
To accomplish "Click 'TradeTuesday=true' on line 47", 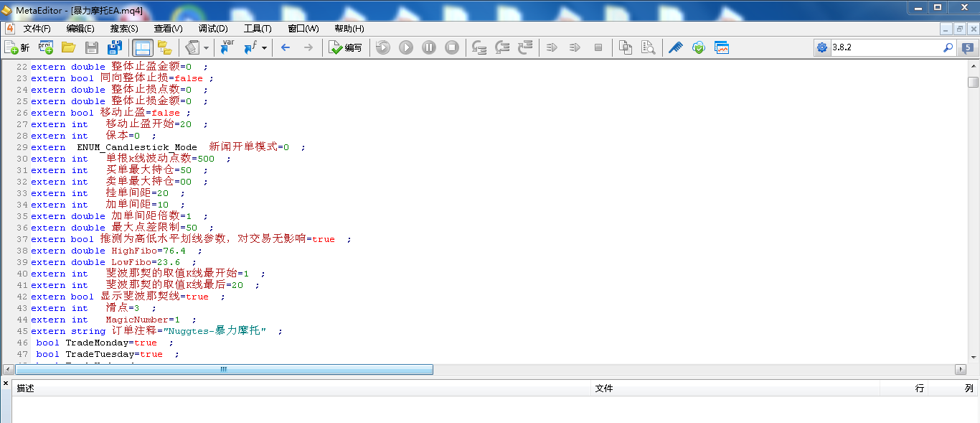I will coord(114,354).
